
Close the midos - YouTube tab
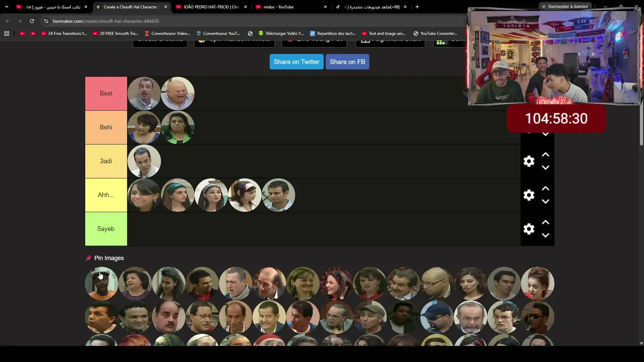tap(325, 7)
